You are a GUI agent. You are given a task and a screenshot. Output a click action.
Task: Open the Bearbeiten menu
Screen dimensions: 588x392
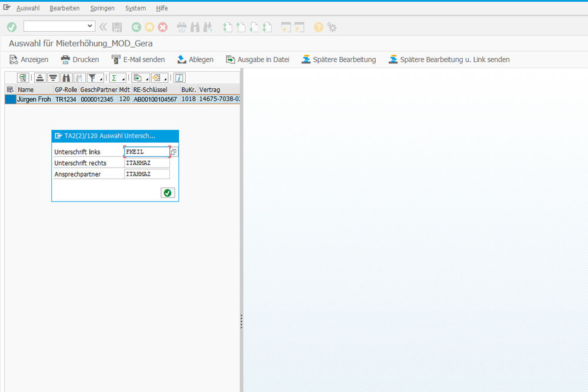tap(65, 8)
